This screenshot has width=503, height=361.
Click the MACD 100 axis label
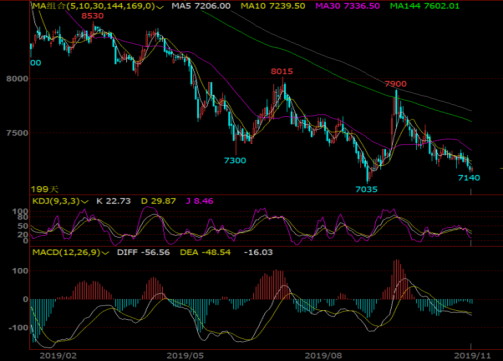coord(20,271)
